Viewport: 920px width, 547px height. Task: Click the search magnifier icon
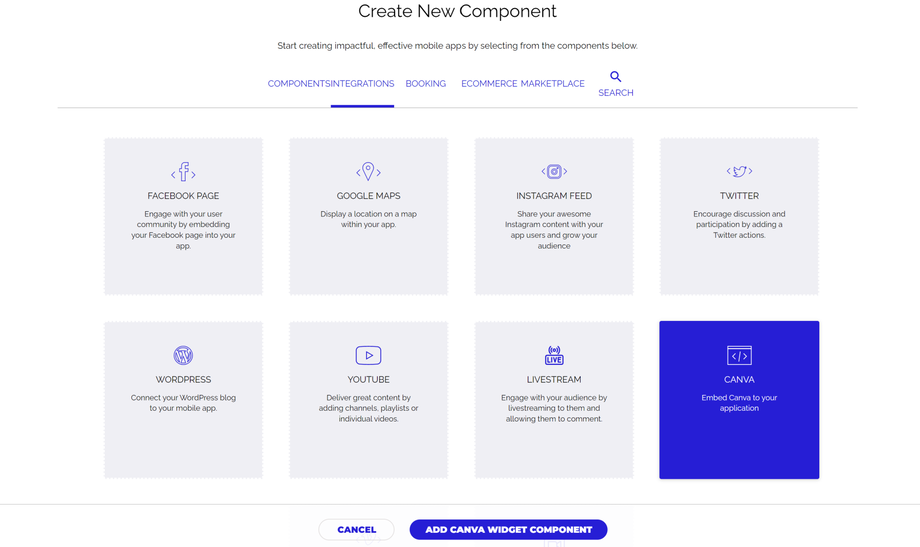pos(615,76)
